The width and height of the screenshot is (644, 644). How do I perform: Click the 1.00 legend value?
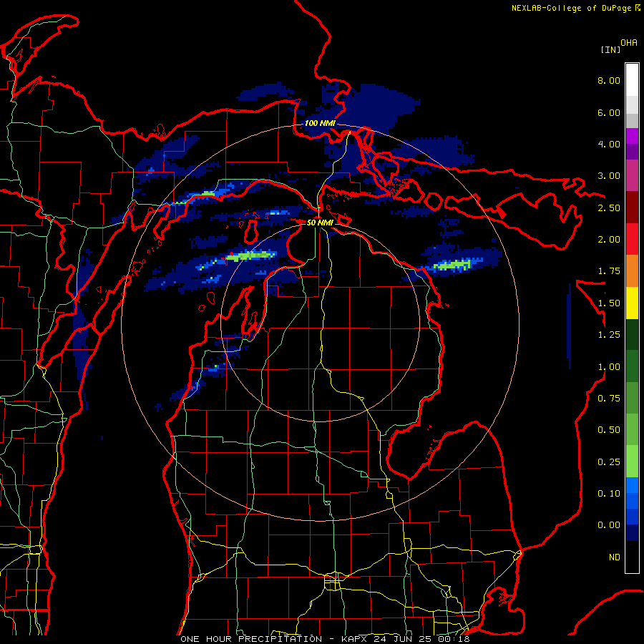pos(609,367)
